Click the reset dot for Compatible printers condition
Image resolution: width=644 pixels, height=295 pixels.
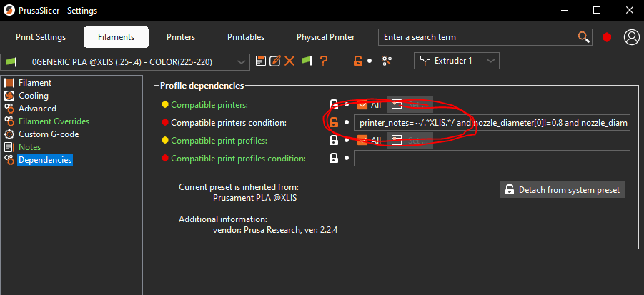[x=347, y=122]
